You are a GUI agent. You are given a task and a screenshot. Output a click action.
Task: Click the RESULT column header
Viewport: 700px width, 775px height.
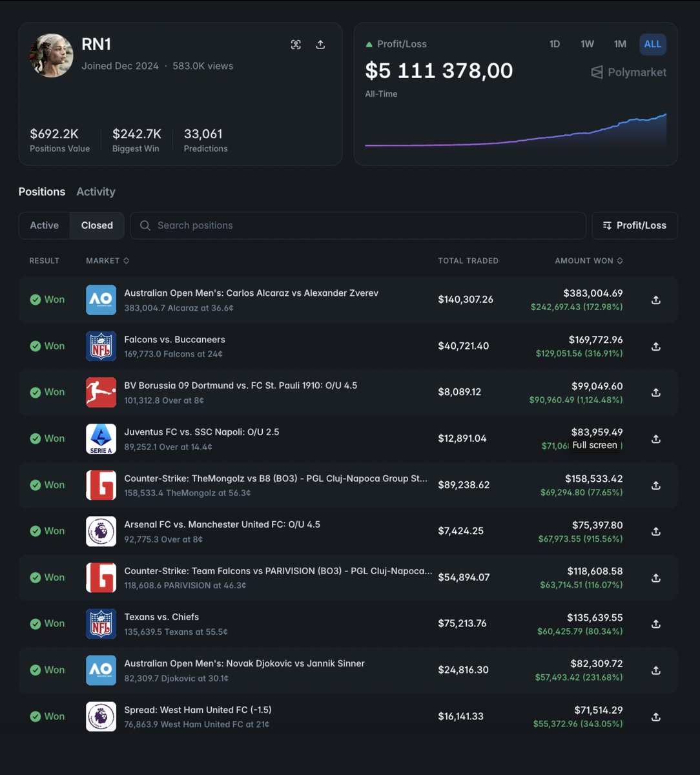click(x=44, y=261)
